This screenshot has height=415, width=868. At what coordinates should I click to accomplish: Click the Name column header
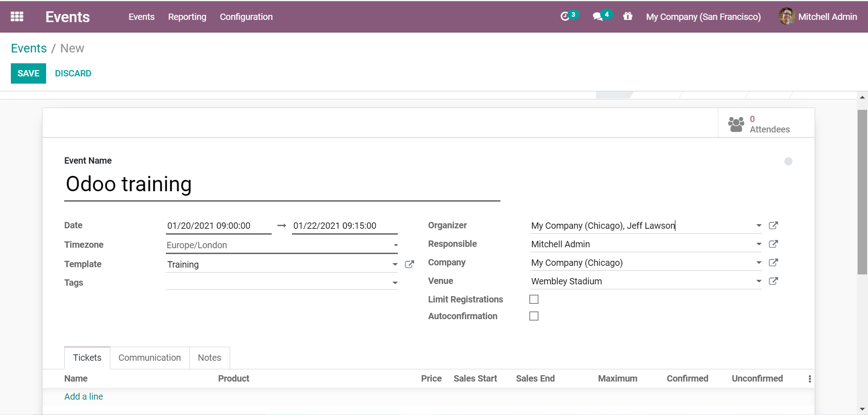(76, 378)
